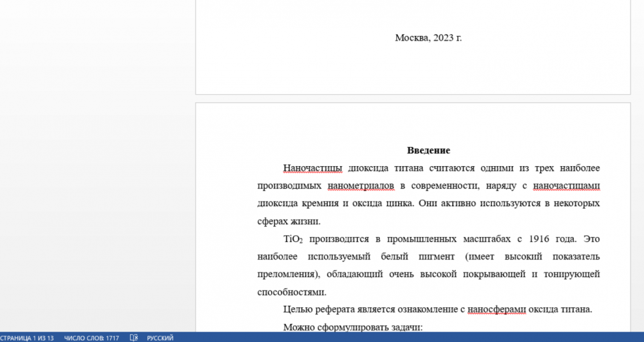The height and width of the screenshot is (342, 644).
Task: Click the proofing errors book icon
Action: pyautogui.click(x=134, y=337)
